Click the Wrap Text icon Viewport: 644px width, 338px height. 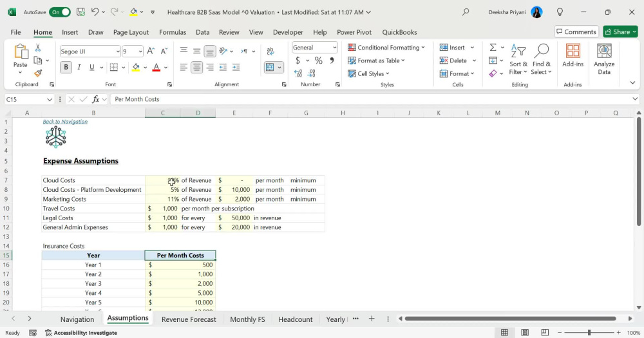[270, 52]
